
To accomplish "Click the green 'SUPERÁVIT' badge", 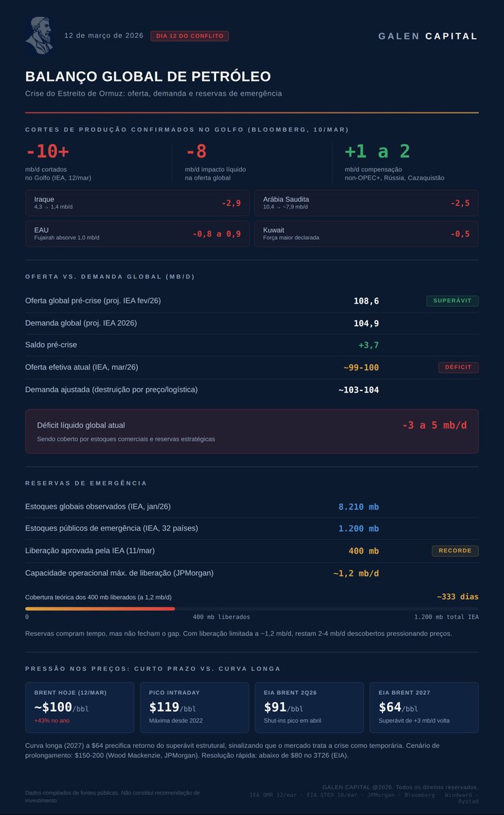I will pos(452,301).
